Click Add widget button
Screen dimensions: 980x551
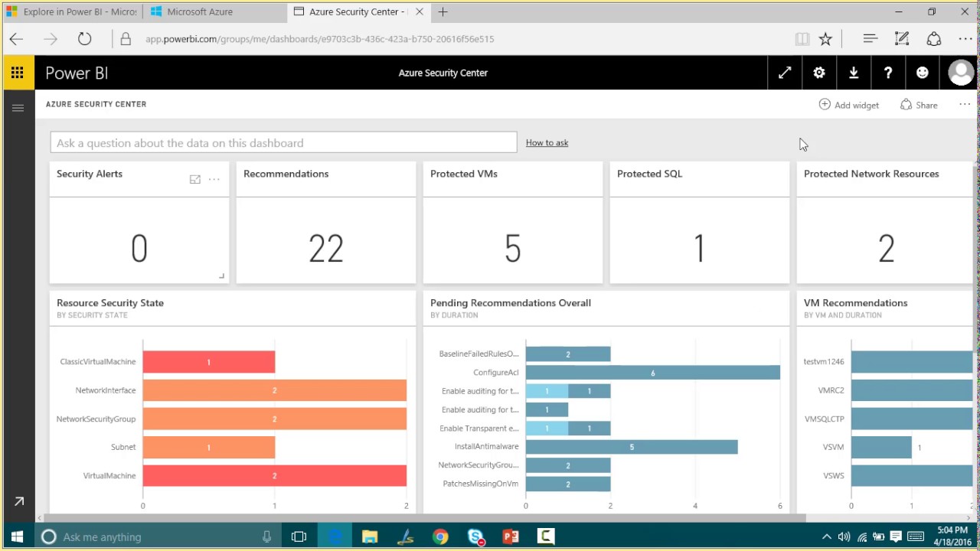coord(849,105)
